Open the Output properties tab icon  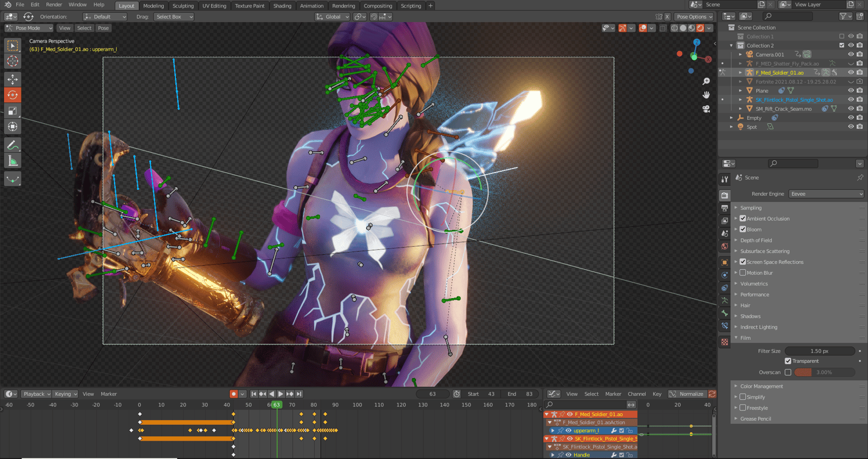(724, 208)
